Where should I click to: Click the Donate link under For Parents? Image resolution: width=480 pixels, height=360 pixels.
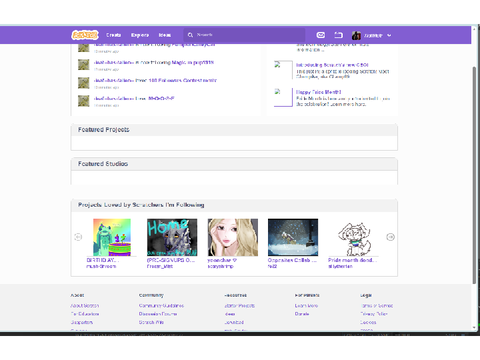click(x=302, y=314)
